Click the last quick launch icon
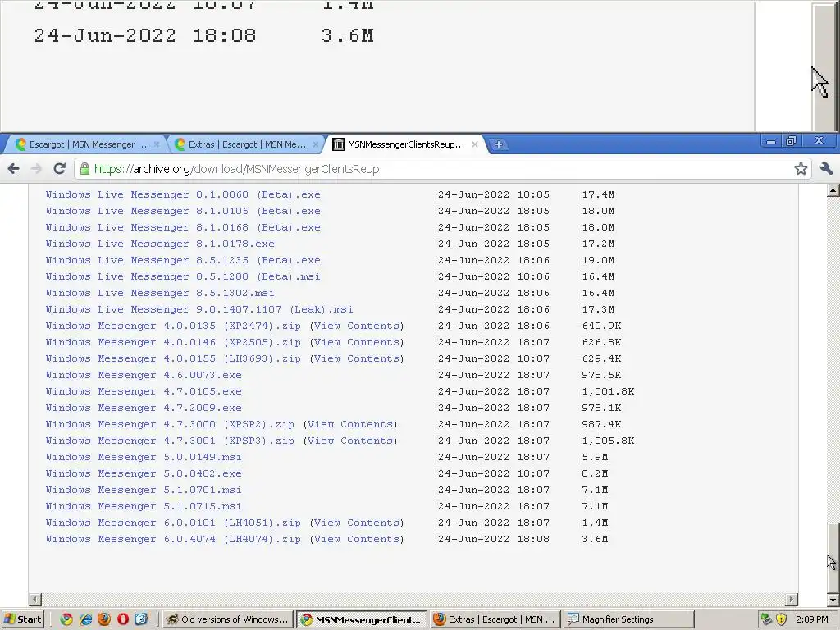 coord(141,619)
